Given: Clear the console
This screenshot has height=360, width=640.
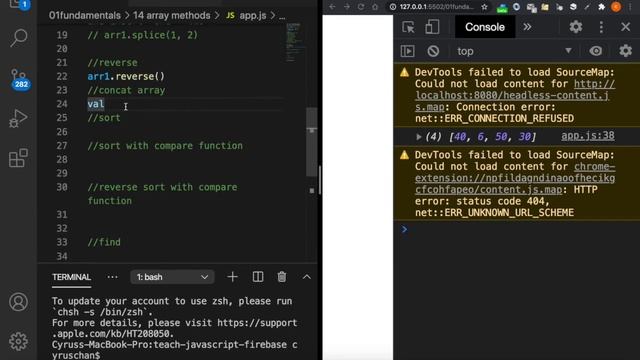Looking at the screenshot, I should pos(433,51).
